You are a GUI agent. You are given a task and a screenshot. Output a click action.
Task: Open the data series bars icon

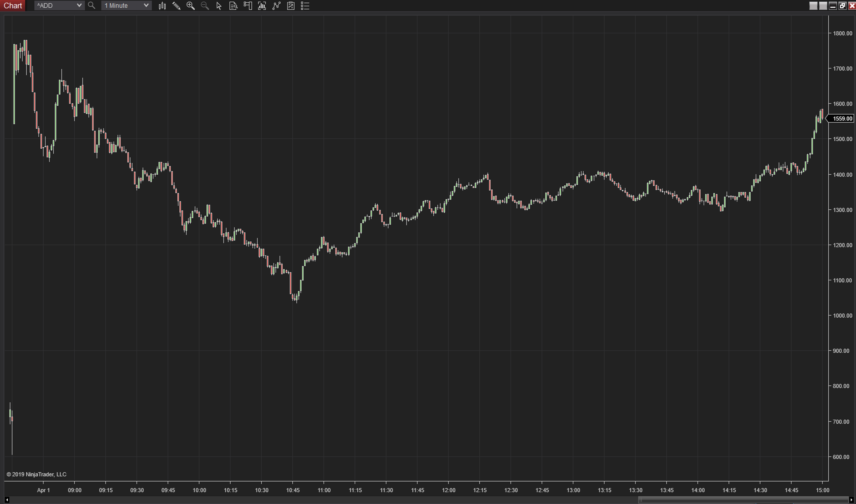pyautogui.click(x=262, y=6)
